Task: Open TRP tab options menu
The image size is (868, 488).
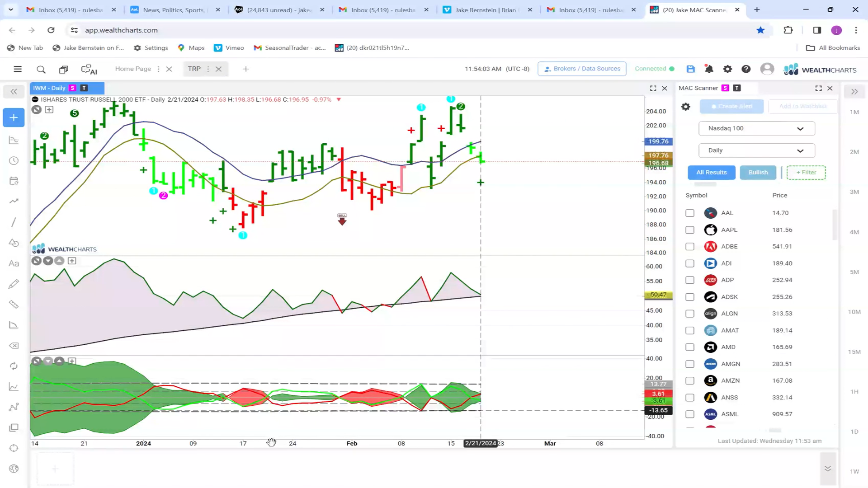Action: [x=208, y=69]
